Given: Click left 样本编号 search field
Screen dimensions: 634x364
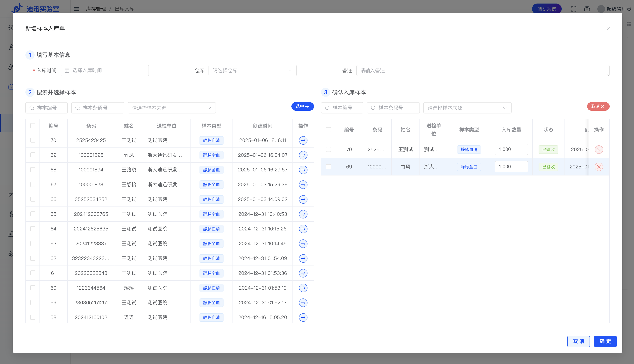Looking at the screenshot, I should pyautogui.click(x=47, y=108).
